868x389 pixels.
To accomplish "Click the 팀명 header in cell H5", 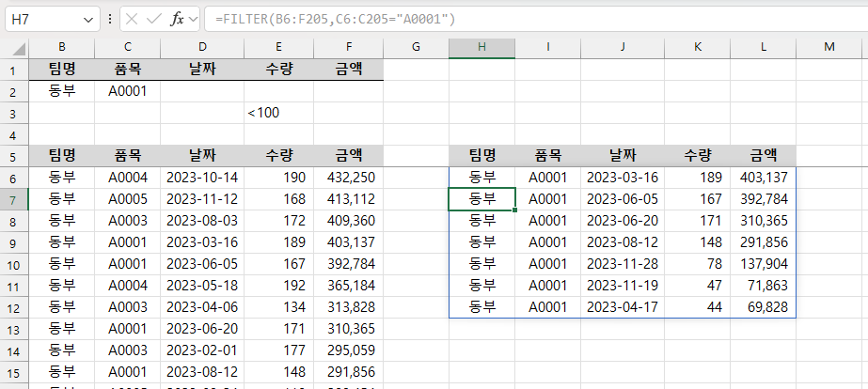I will tap(481, 156).
